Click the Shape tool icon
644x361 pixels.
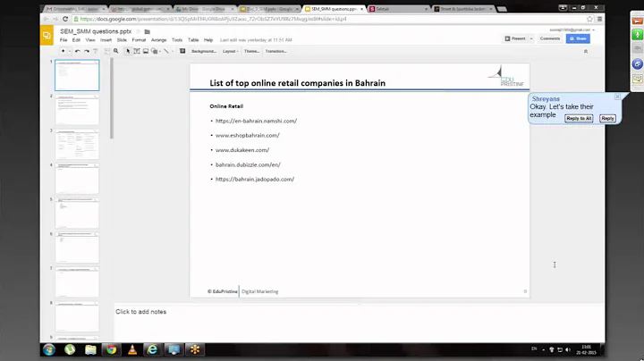pyautogui.click(x=155, y=51)
